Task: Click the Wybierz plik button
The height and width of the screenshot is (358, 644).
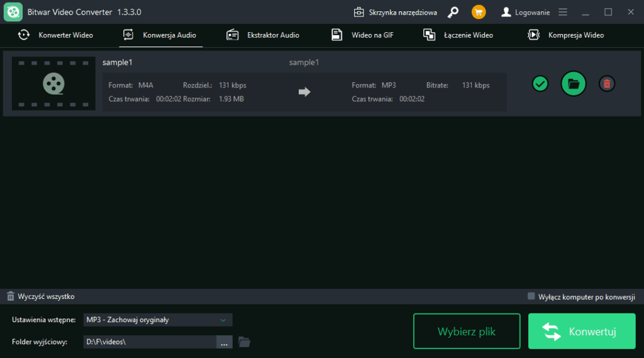Action: click(467, 332)
